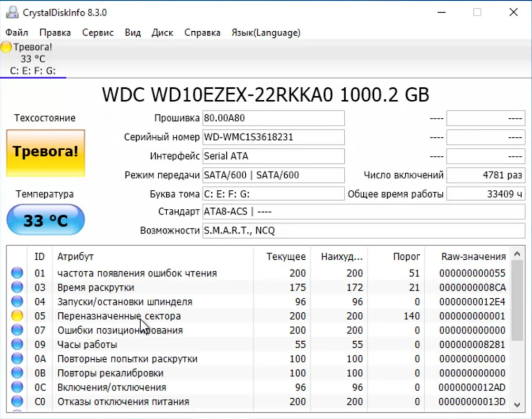The image size is (532, 419).
Task: Open the Правка menu
Action: click(55, 33)
